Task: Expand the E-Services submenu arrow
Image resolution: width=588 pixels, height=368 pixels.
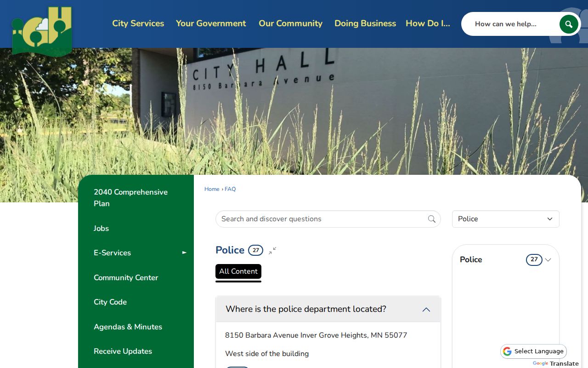Action: click(x=184, y=253)
